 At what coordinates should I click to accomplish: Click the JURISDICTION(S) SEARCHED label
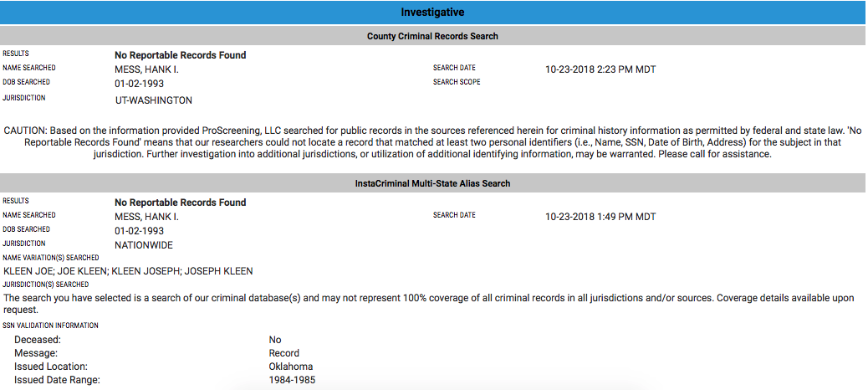[46, 285]
